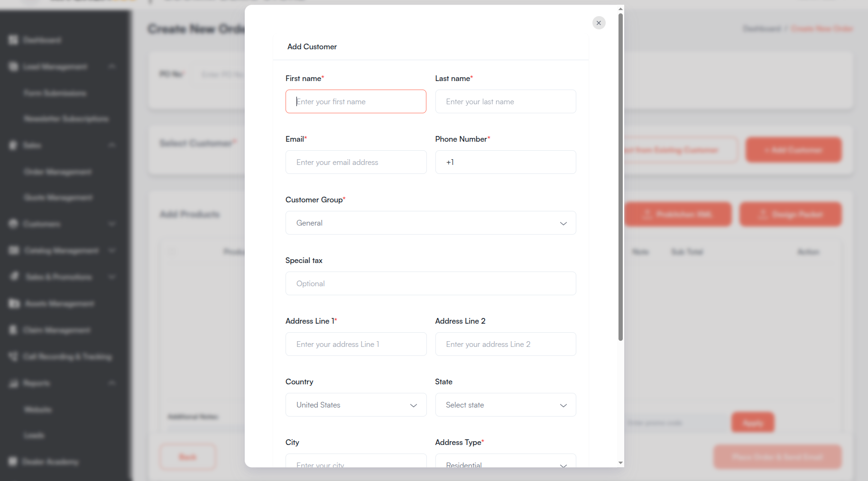Click the Address Line 1 field
The width and height of the screenshot is (868, 481).
click(356, 344)
